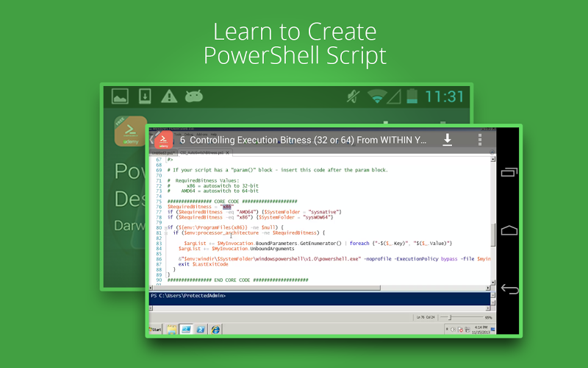Tap the picture notification icon in status bar
The height and width of the screenshot is (368, 588).
(x=120, y=96)
